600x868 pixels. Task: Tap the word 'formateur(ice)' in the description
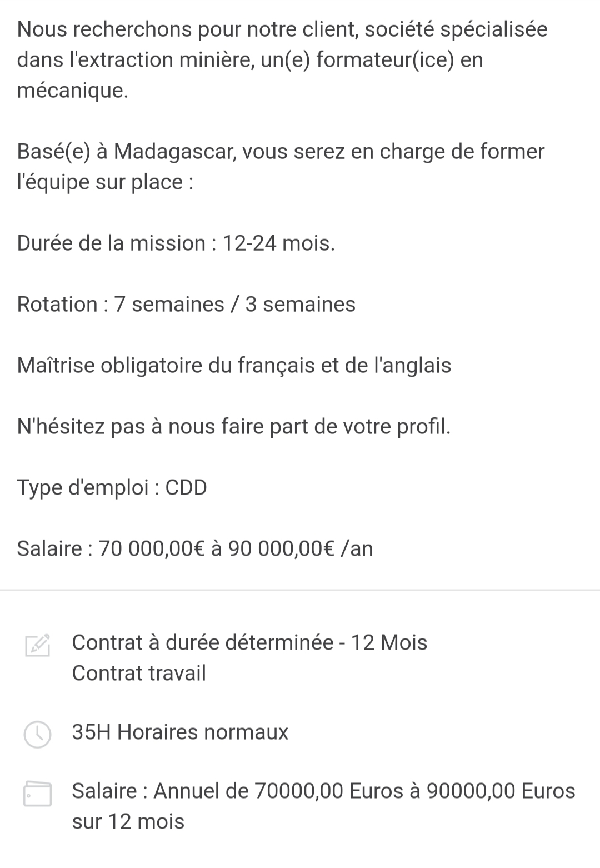tap(385, 59)
